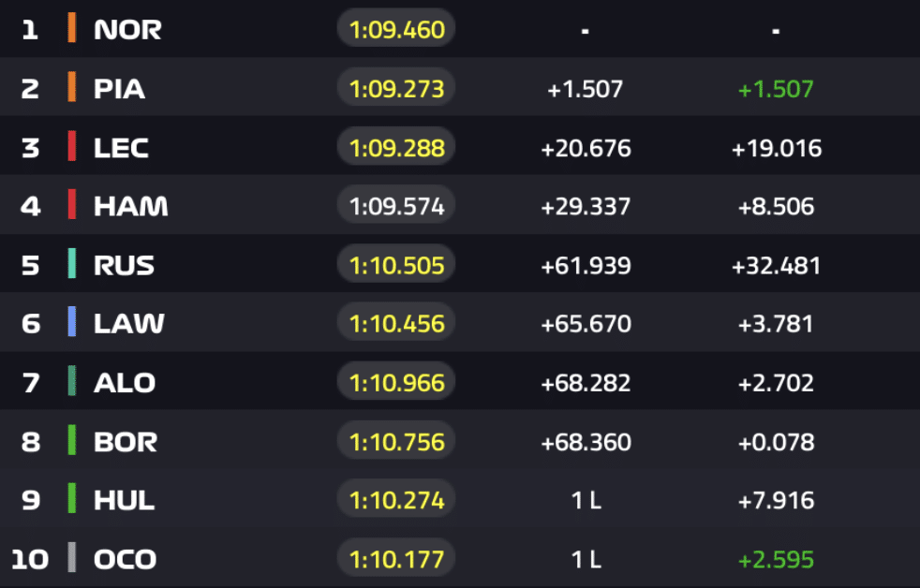
Task: Click the grey team color bar beside OCO
Action: [72, 559]
